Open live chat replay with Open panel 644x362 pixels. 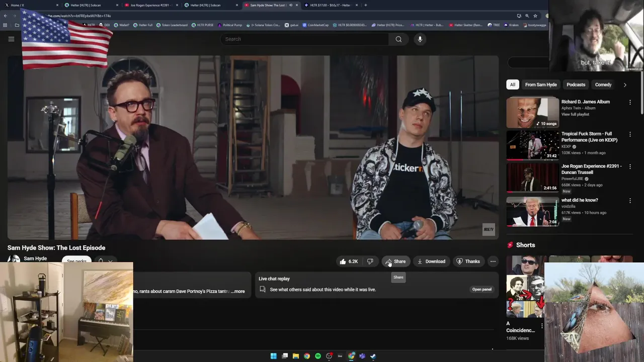481,290
